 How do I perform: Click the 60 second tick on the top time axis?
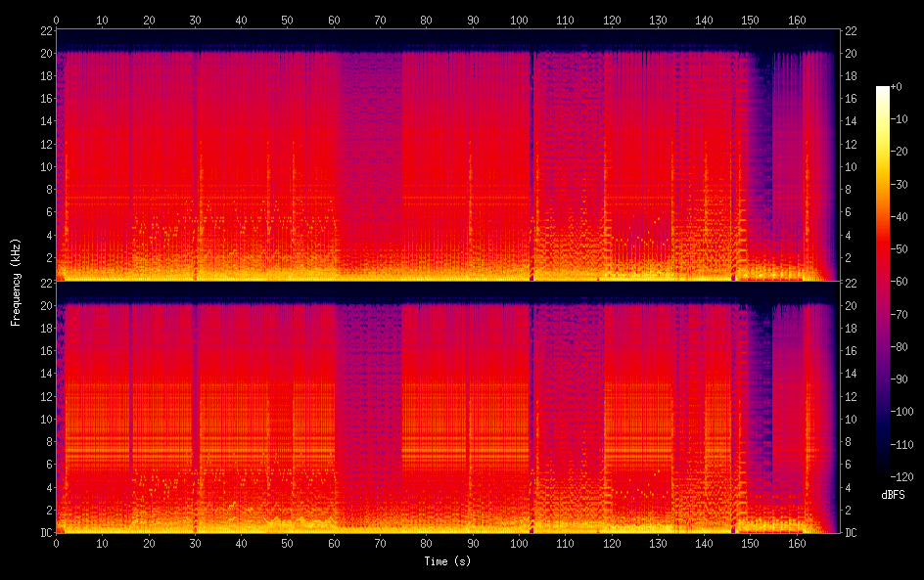333,19
